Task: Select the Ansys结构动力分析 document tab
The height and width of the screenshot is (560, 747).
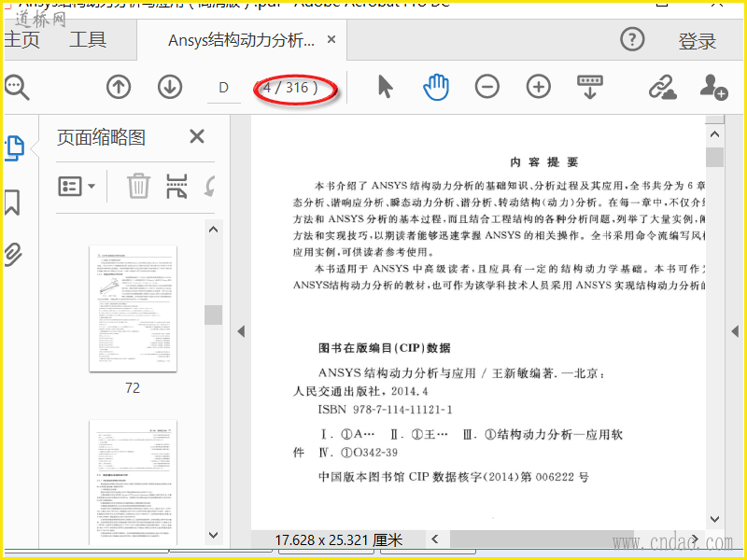Action: pos(242,40)
